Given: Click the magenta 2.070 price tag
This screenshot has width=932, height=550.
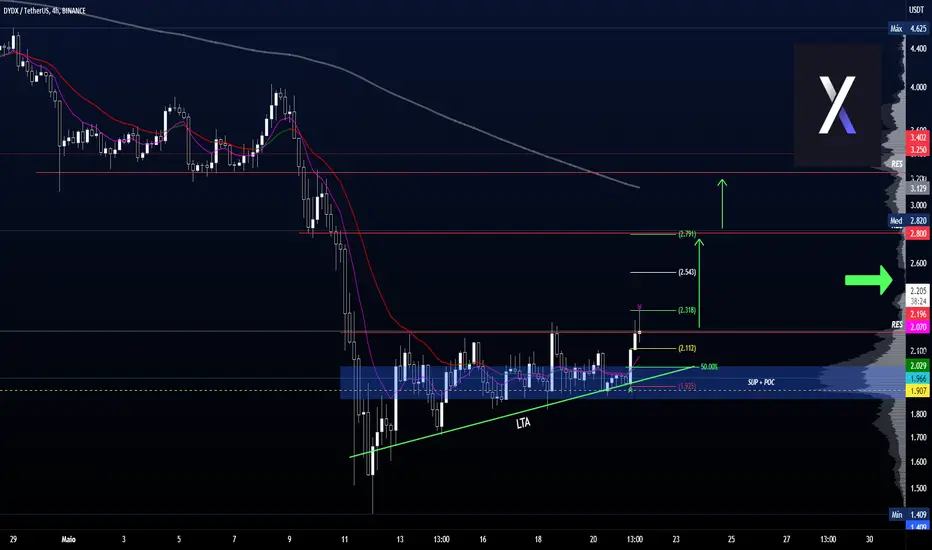Looking at the screenshot, I should [x=918, y=326].
